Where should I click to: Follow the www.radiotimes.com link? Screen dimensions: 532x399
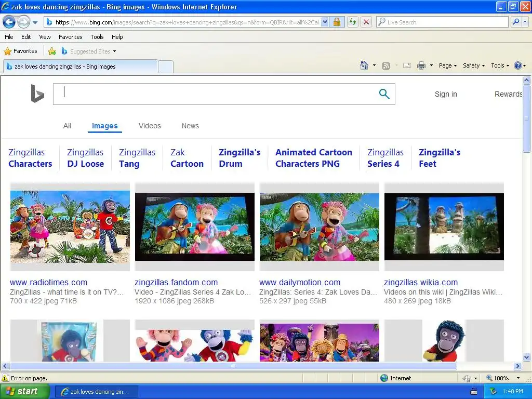[x=48, y=282]
